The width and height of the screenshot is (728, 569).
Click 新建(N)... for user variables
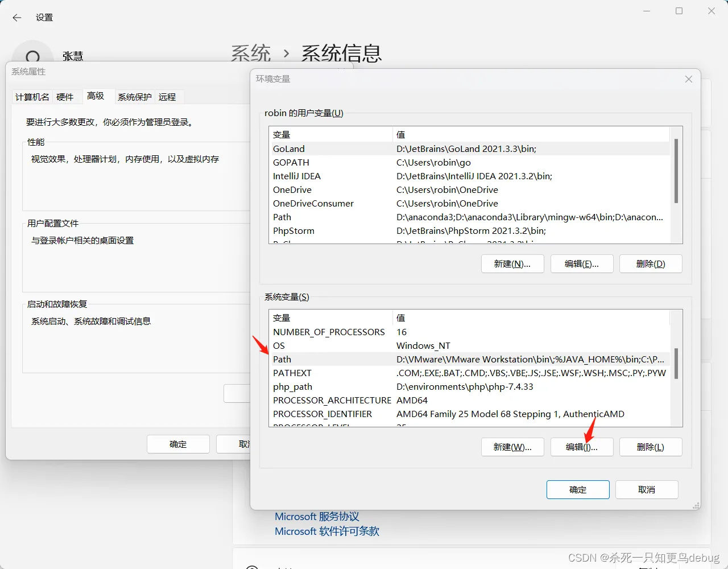point(512,264)
